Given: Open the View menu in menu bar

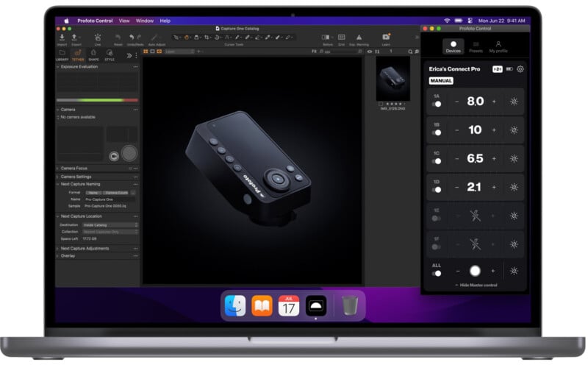Looking at the screenshot, I should click(124, 21).
